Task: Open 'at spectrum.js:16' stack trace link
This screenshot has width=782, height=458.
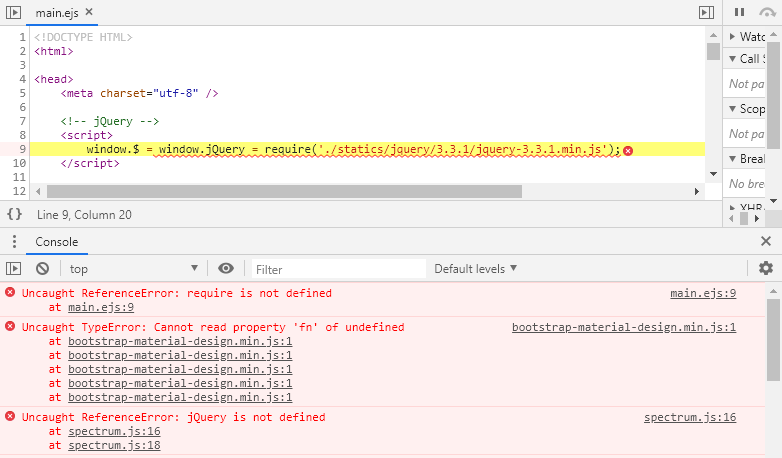Action: tap(114, 431)
